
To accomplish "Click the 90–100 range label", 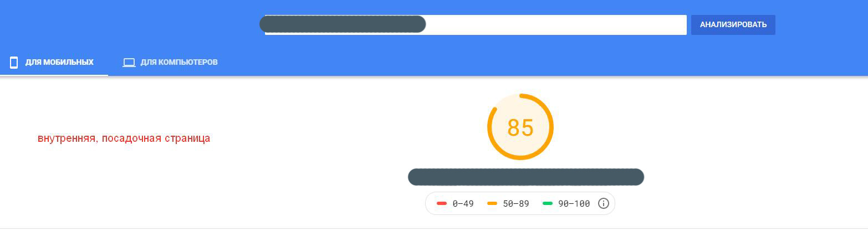I will pos(574,204).
